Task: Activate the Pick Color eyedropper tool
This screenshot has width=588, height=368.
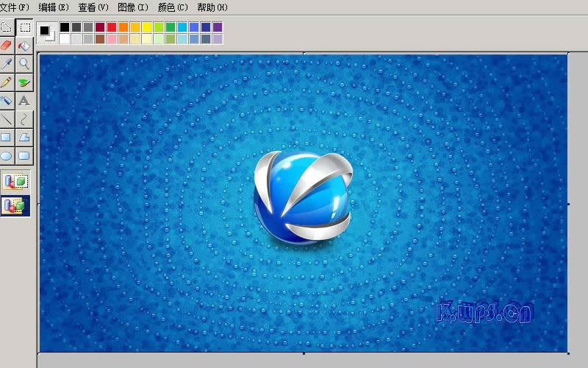Action: point(7,64)
